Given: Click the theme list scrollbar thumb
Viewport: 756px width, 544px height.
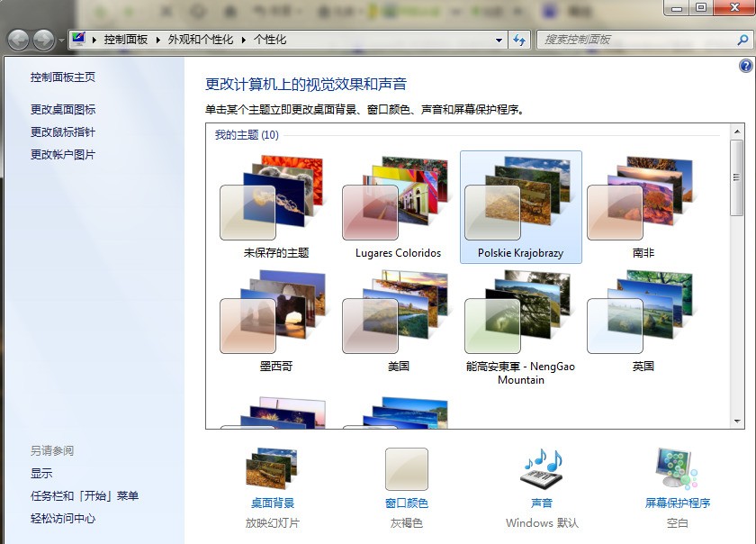Looking at the screenshot, I should point(737,177).
